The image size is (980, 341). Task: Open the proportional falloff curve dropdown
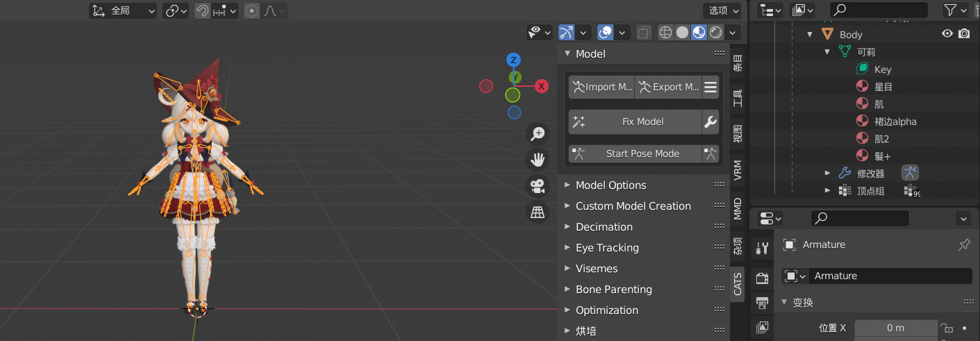click(274, 10)
